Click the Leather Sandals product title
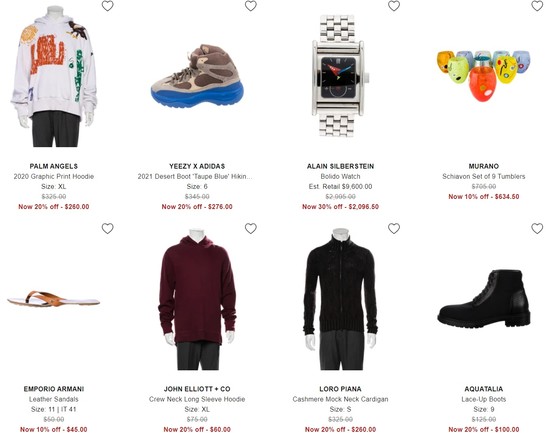550x433 pixels. click(x=54, y=399)
